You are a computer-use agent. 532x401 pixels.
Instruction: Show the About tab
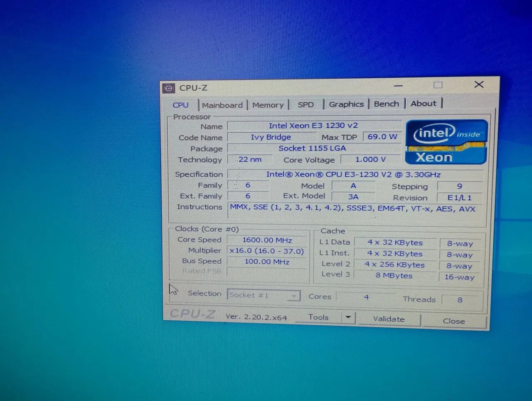pyautogui.click(x=424, y=103)
